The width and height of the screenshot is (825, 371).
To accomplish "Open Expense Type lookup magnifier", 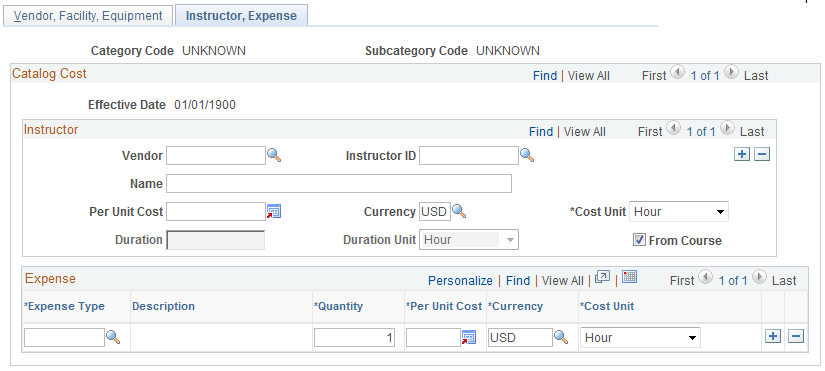I will point(114,337).
